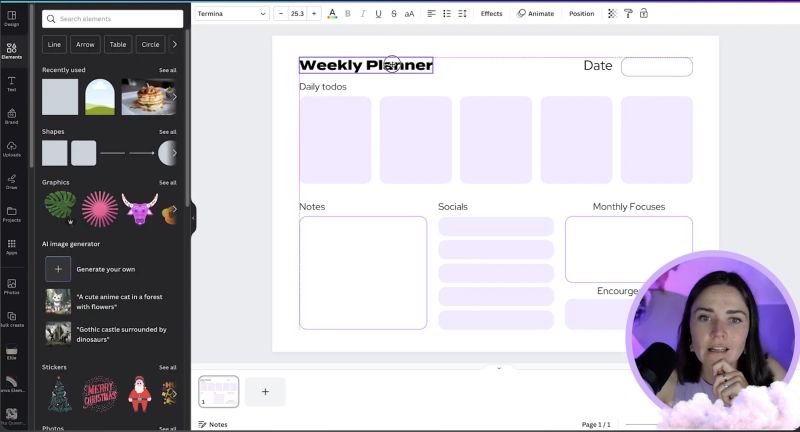
Task: Select the Table quick filter chip
Action: point(118,44)
